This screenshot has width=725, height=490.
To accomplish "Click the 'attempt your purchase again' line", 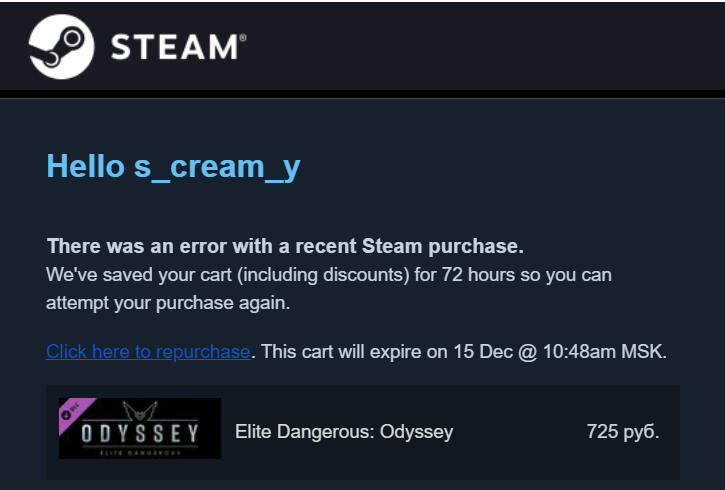I will point(167,301).
